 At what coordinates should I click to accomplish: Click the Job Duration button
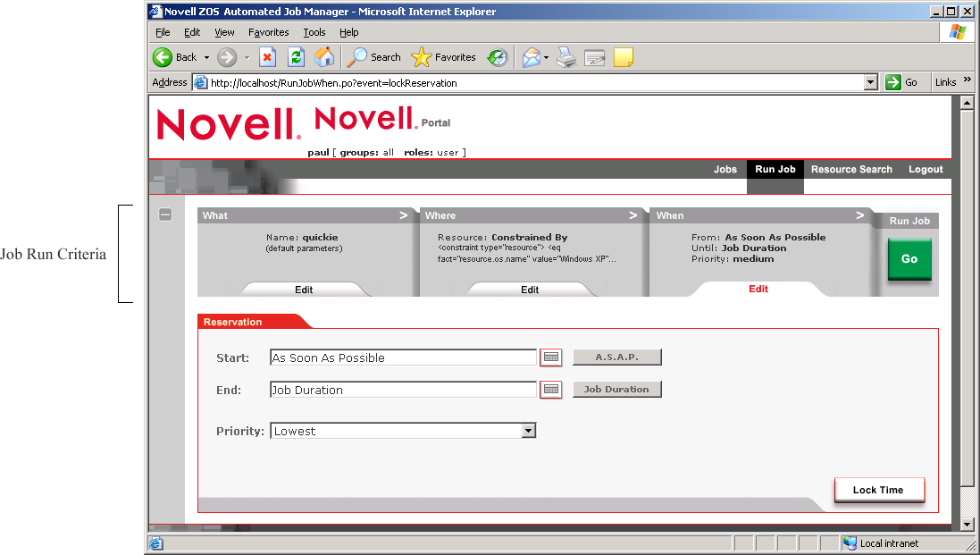click(x=617, y=389)
